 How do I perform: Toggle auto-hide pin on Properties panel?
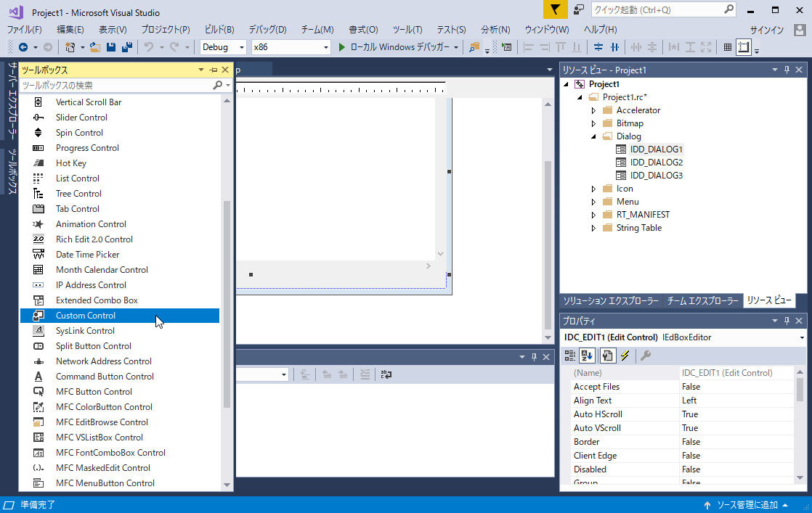pyautogui.click(x=787, y=321)
